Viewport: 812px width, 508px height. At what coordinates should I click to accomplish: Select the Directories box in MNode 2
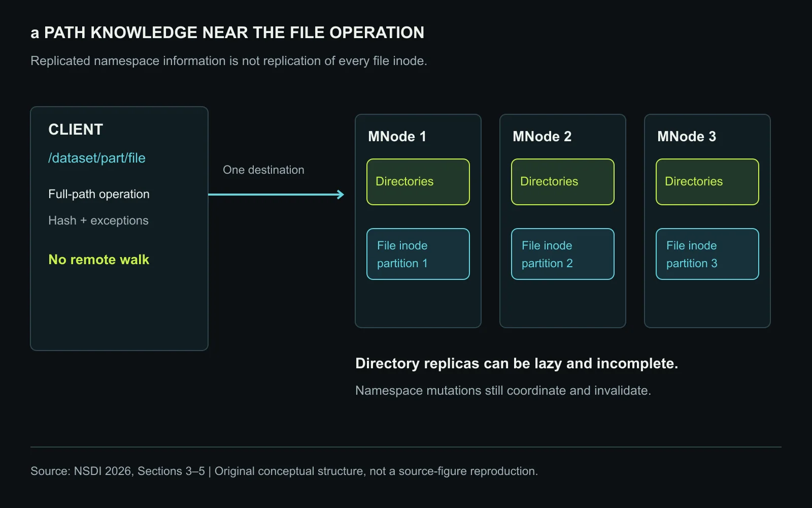pos(563,182)
